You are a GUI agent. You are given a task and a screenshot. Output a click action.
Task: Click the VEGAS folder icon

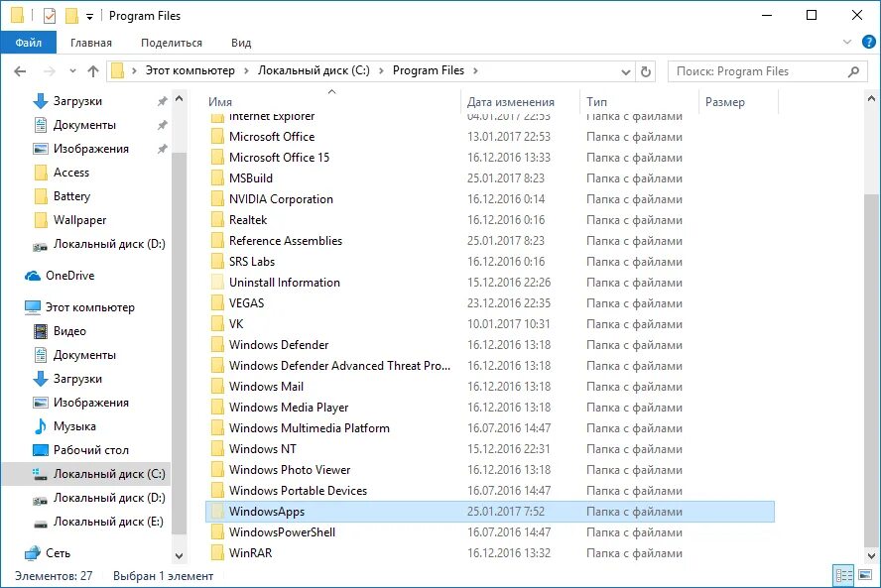point(217,302)
